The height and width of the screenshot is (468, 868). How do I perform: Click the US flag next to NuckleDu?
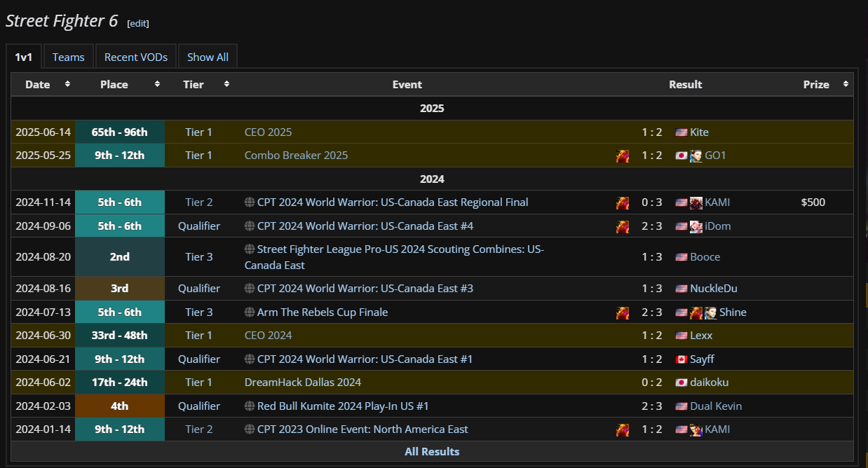coord(681,289)
